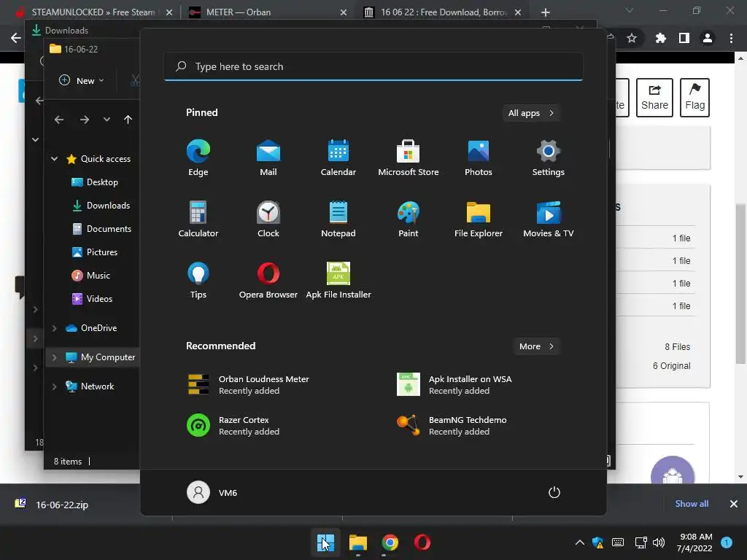Expand My Computer in Explorer sidebar
Screen dimensions: 747x560
(54, 357)
